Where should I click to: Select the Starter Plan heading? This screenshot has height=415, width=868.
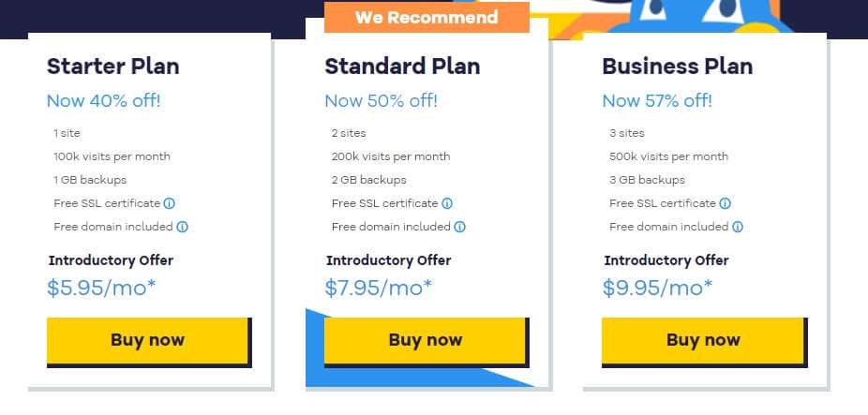[112, 67]
